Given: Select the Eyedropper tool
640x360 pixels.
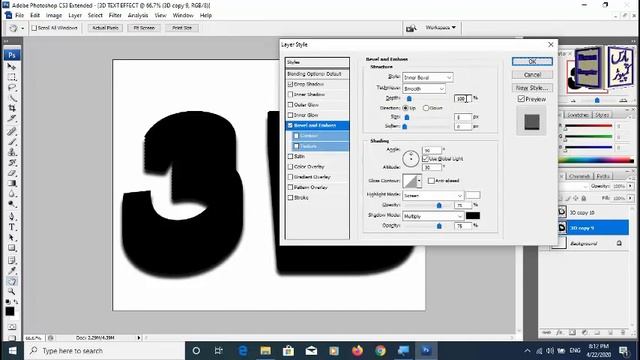Looking at the screenshot, I should click(x=12, y=271).
